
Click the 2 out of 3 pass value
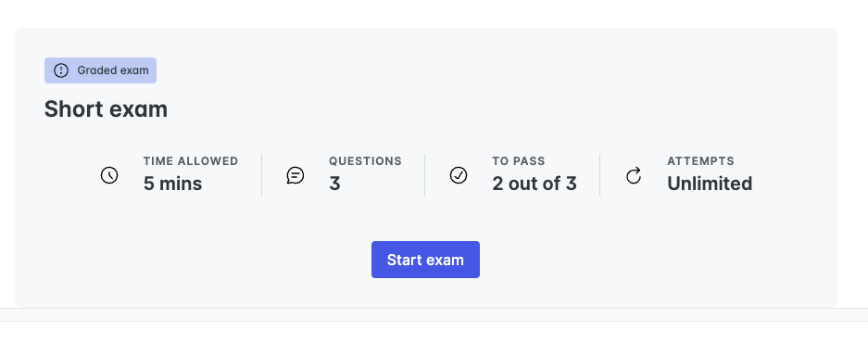[x=535, y=184]
